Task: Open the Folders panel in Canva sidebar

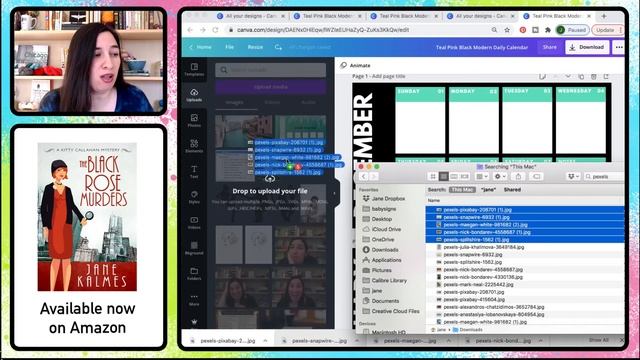Action: [x=194, y=273]
